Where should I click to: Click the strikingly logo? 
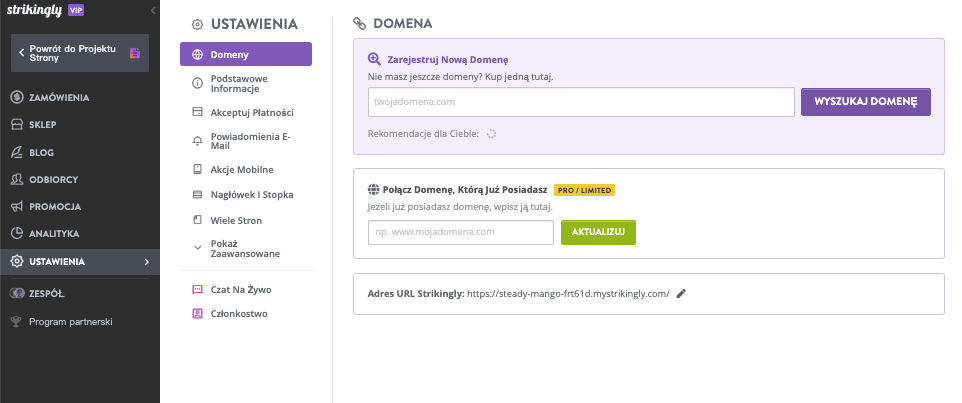[x=34, y=10]
